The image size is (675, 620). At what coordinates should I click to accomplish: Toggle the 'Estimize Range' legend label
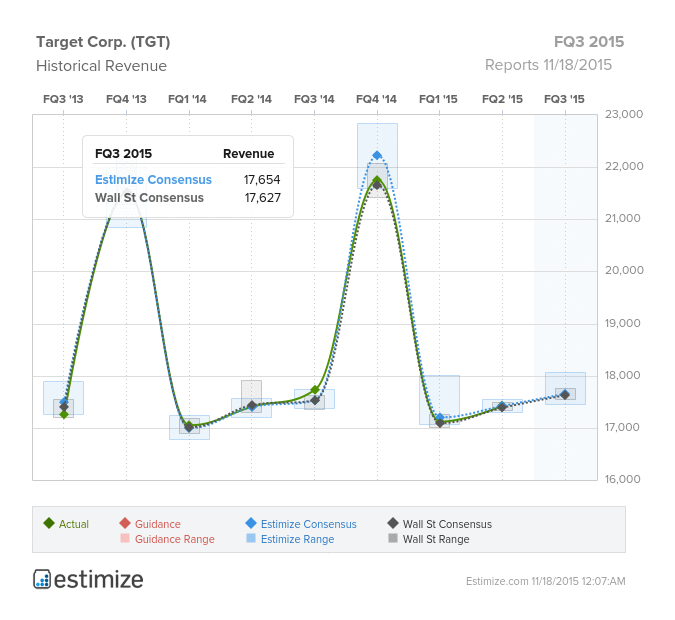297,539
